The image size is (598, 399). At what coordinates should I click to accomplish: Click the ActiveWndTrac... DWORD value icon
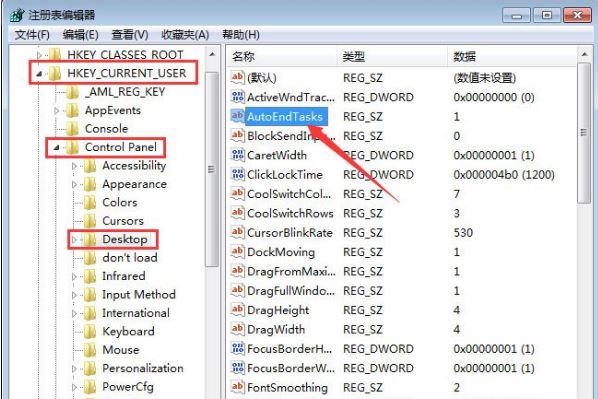(238, 97)
